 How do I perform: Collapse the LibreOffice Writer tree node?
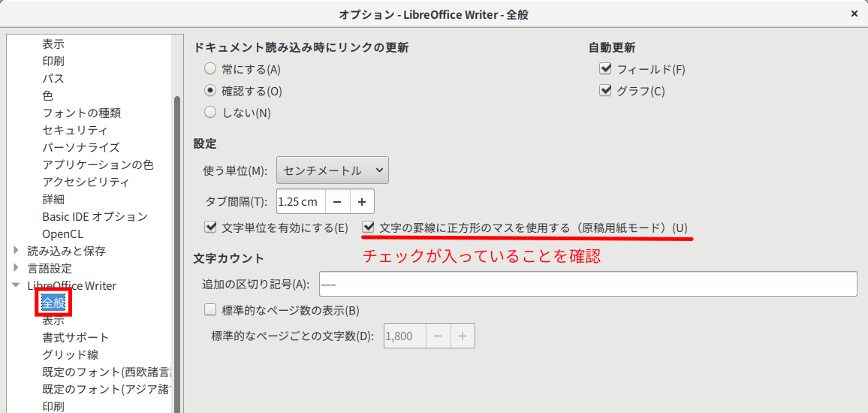click(16, 285)
